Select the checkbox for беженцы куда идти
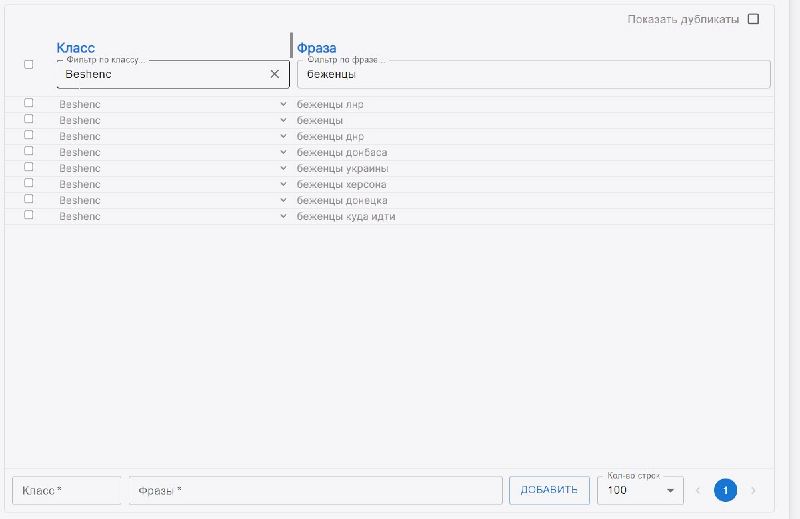800x519 pixels. click(x=28, y=215)
